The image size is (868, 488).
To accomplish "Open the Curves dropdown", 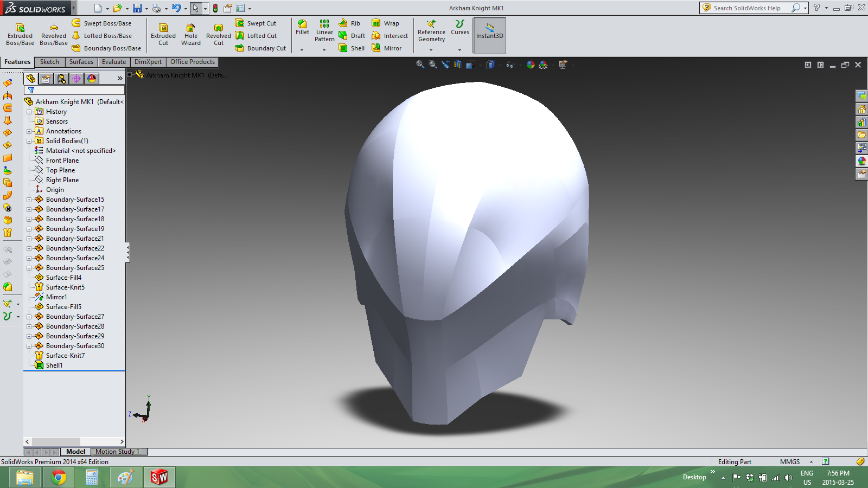I will pyautogui.click(x=459, y=50).
